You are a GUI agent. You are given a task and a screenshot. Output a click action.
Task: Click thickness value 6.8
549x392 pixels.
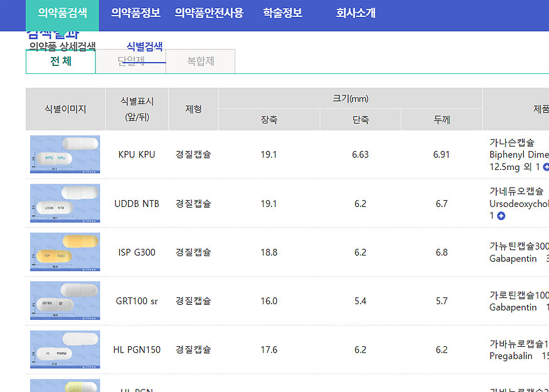coord(442,252)
